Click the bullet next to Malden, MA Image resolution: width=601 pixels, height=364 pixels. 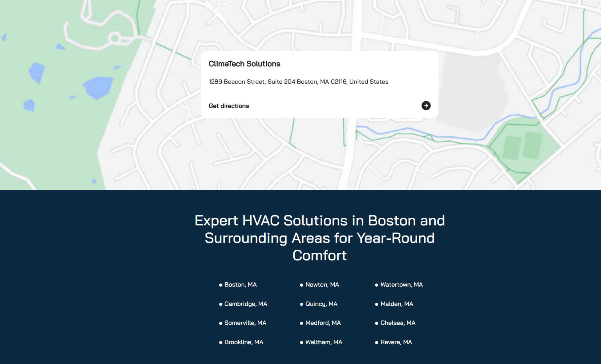pyautogui.click(x=376, y=304)
